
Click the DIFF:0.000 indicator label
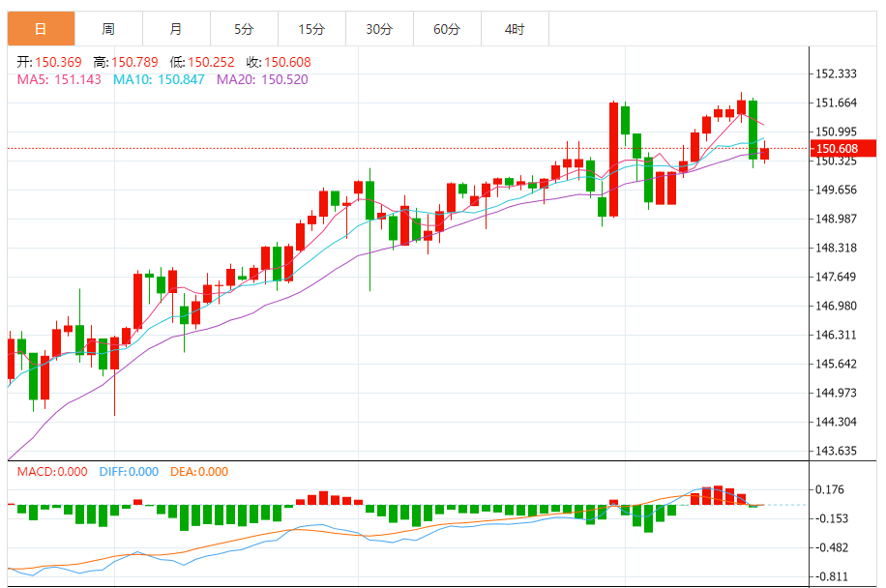pos(129,472)
